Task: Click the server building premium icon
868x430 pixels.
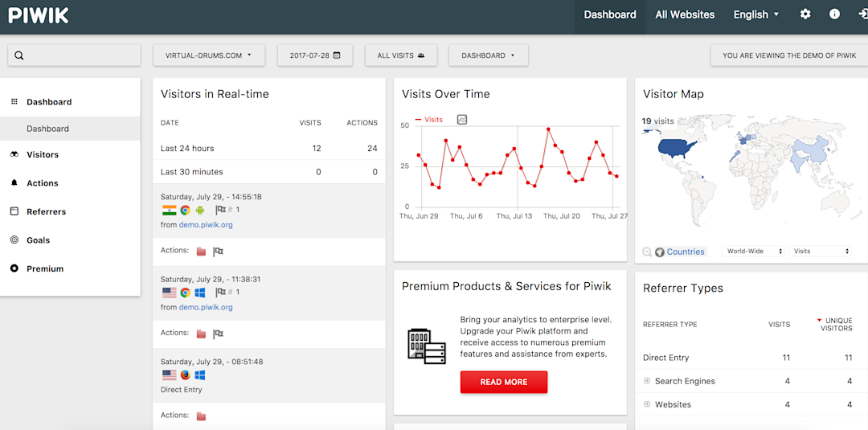Action: point(426,346)
